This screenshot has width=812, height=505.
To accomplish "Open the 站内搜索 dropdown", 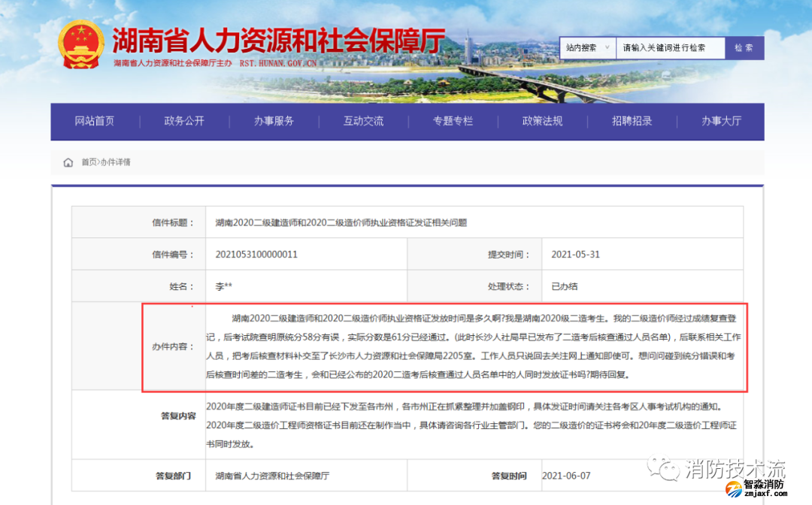I will 587,47.
